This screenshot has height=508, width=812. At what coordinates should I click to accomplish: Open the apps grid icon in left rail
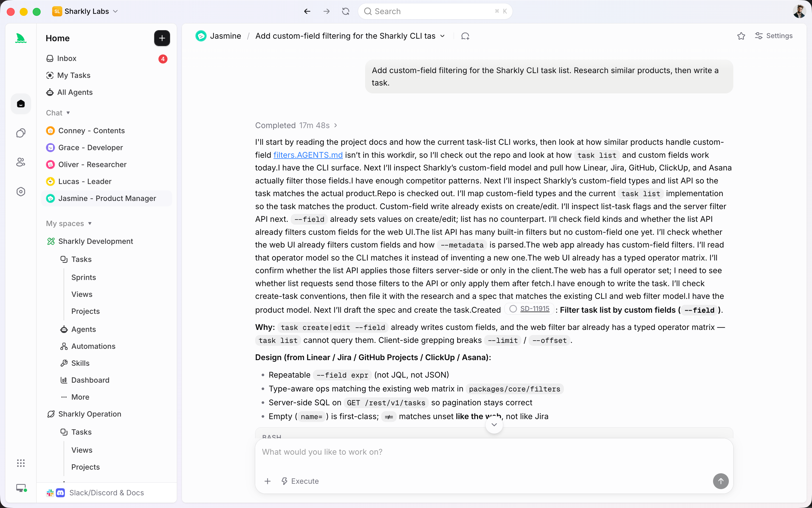coord(21,463)
